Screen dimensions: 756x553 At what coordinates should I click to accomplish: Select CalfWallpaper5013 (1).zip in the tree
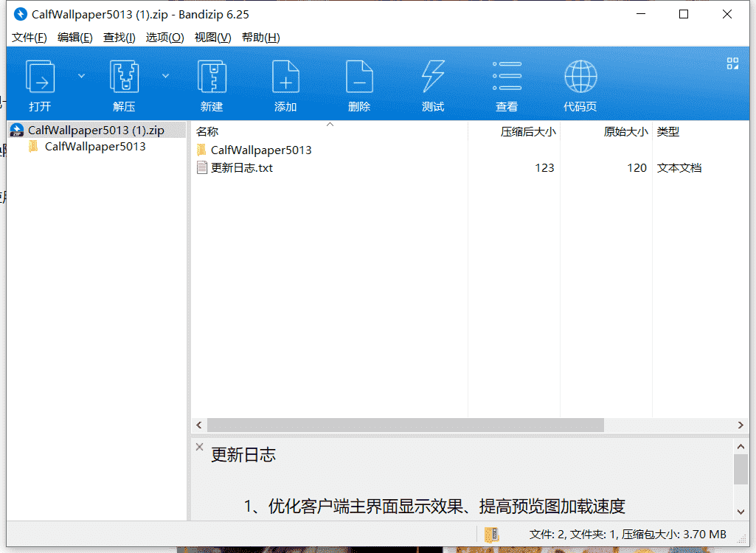coord(97,131)
